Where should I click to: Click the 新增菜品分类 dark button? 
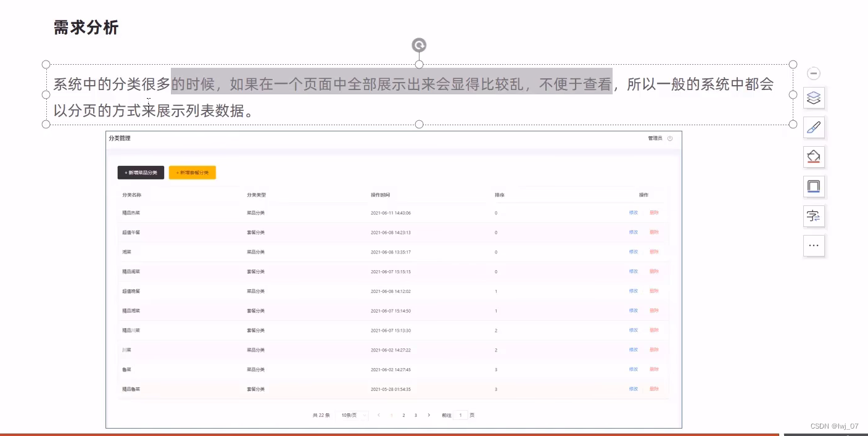point(141,173)
